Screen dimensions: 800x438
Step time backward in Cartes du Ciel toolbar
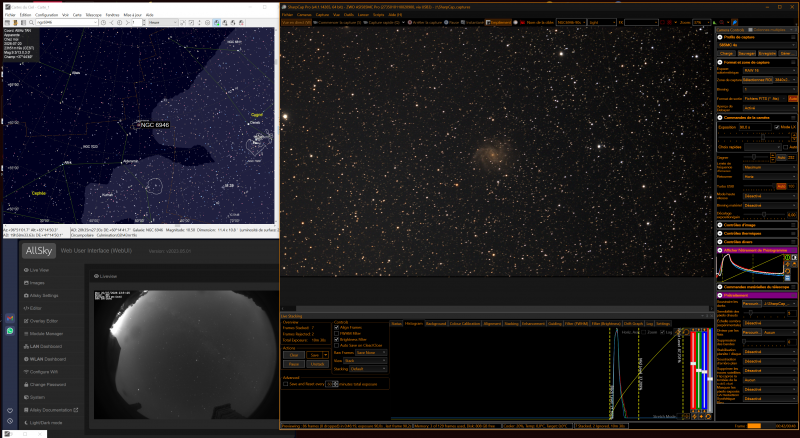click(111, 22)
